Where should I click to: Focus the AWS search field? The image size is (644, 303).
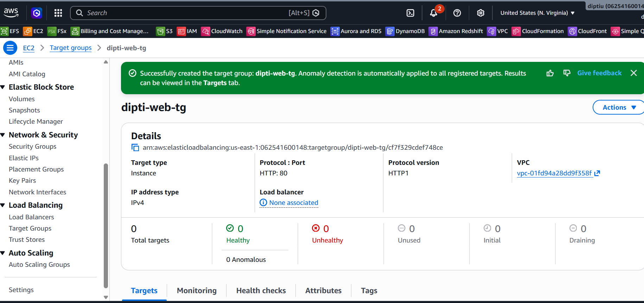click(x=198, y=13)
